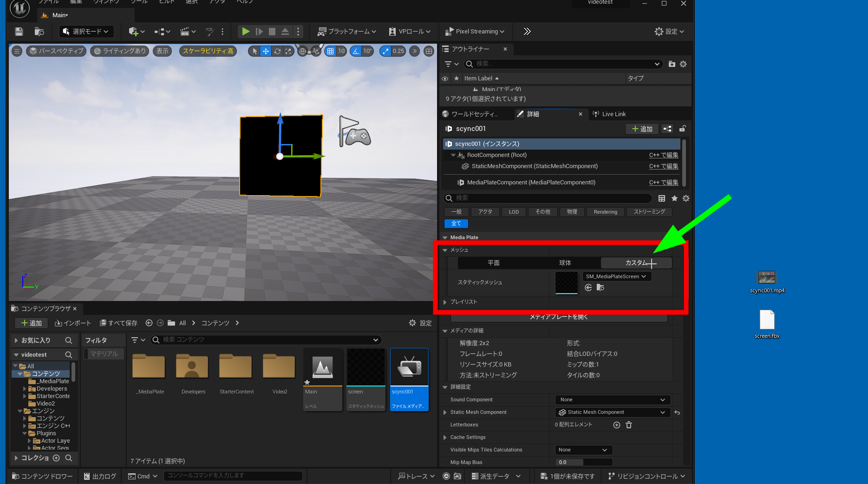
Task: Adjust the Mip Map Bias slider
Action: tap(583, 462)
